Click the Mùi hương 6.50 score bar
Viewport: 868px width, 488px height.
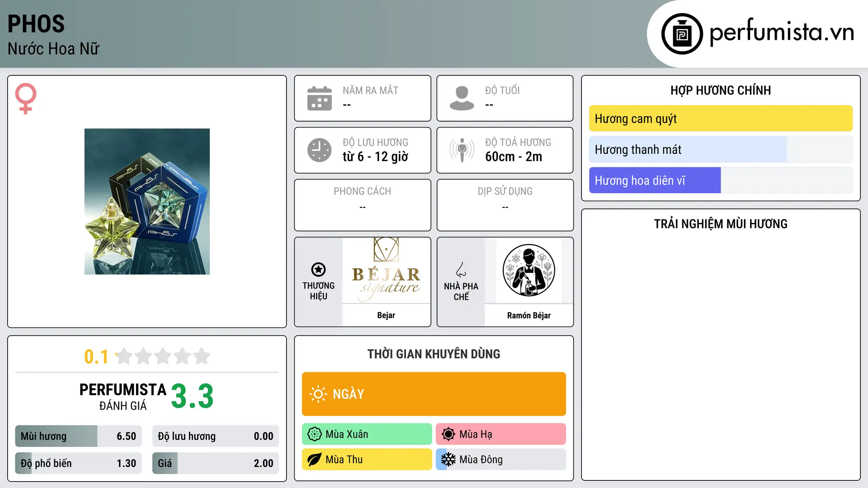(x=78, y=436)
